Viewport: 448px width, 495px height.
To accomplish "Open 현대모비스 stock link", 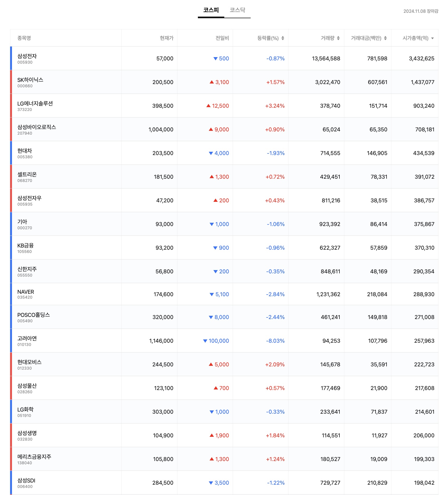I will tap(29, 362).
